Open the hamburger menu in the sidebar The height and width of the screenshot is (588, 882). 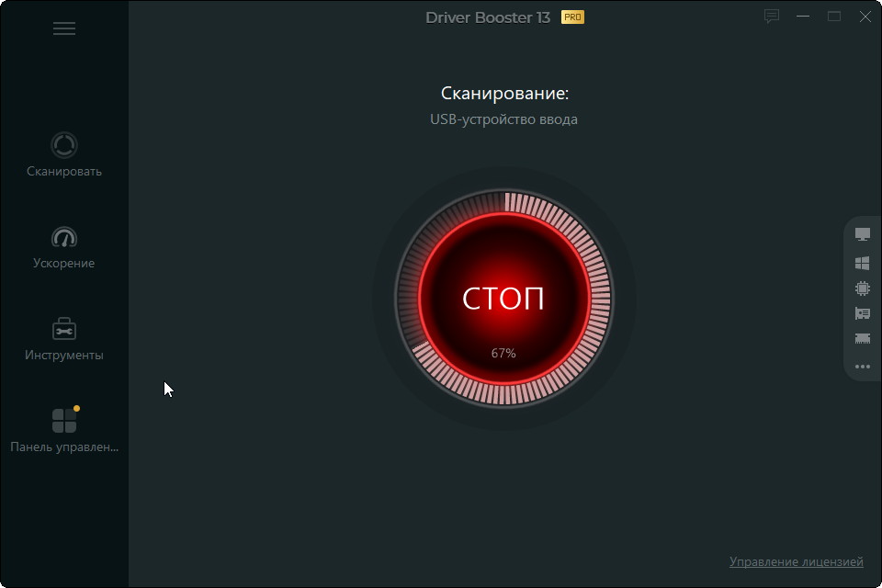64,28
